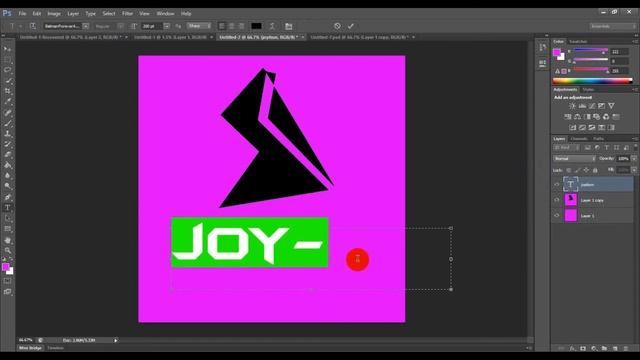The width and height of the screenshot is (640, 360).
Task: Select the Hand tool
Action: [x=7, y=240]
